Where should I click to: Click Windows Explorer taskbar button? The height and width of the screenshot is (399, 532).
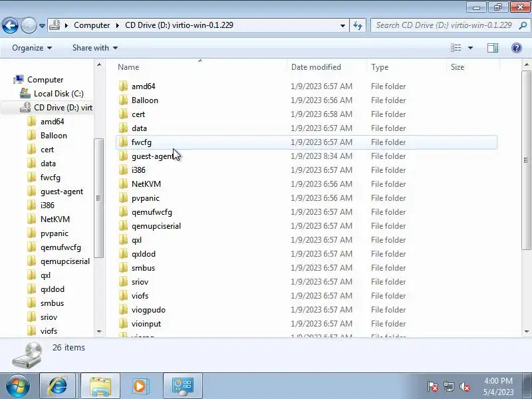100,386
